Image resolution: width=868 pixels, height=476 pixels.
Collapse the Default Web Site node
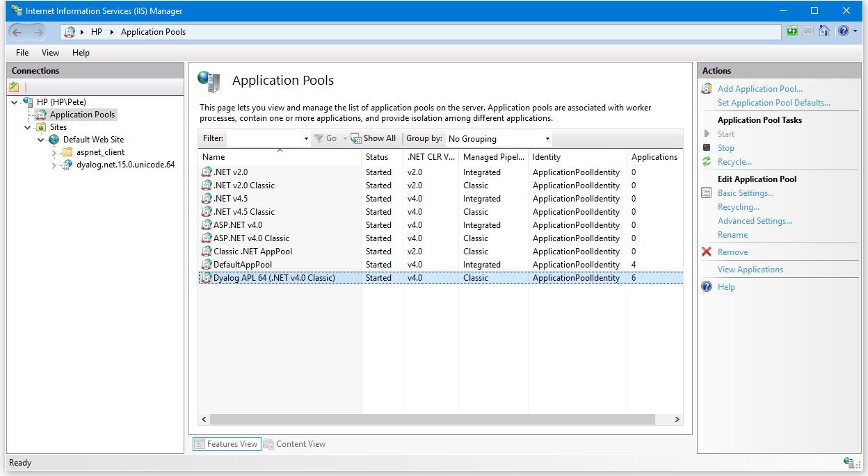pos(41,140)
